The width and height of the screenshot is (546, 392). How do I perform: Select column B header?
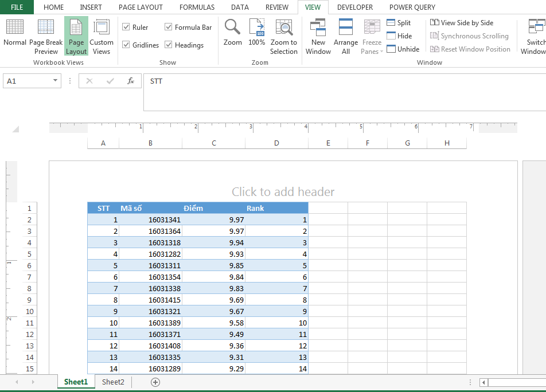point(150,143)
